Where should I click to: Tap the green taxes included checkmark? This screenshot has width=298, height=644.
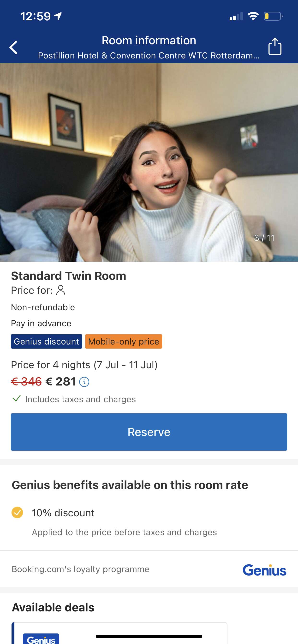tap(17, 398)
